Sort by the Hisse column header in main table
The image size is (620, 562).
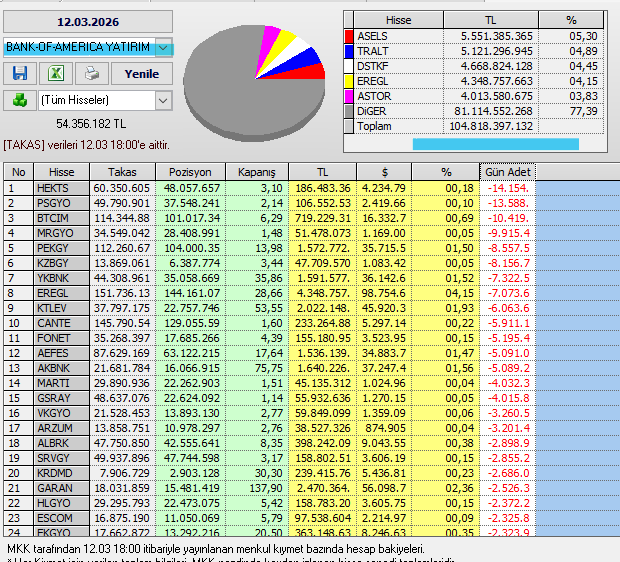(x=62, y=172)
